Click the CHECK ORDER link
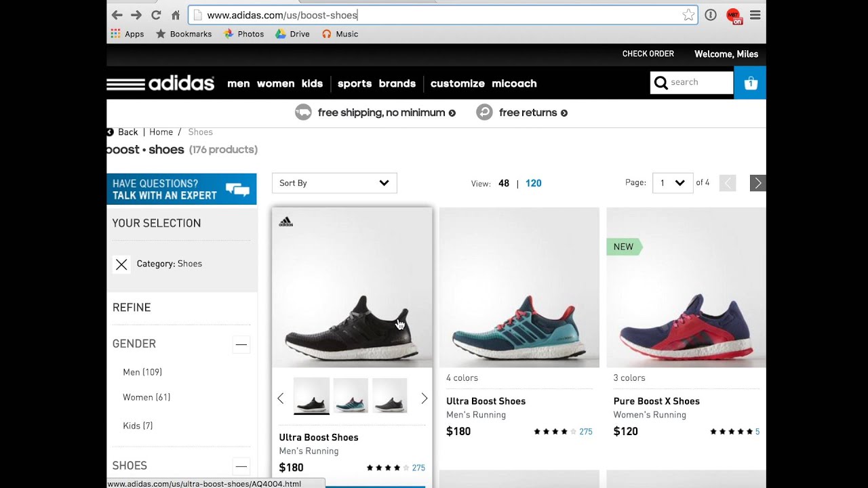 (x=648, y=54)
